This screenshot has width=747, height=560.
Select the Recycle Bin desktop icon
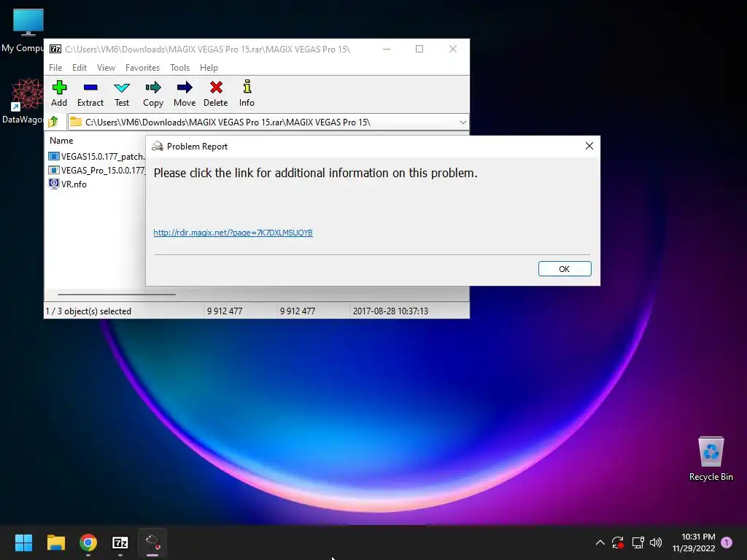(711, 458)
